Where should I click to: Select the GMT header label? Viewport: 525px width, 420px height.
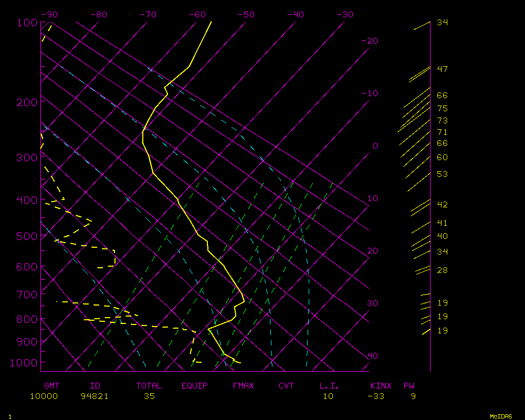[52, 386]
